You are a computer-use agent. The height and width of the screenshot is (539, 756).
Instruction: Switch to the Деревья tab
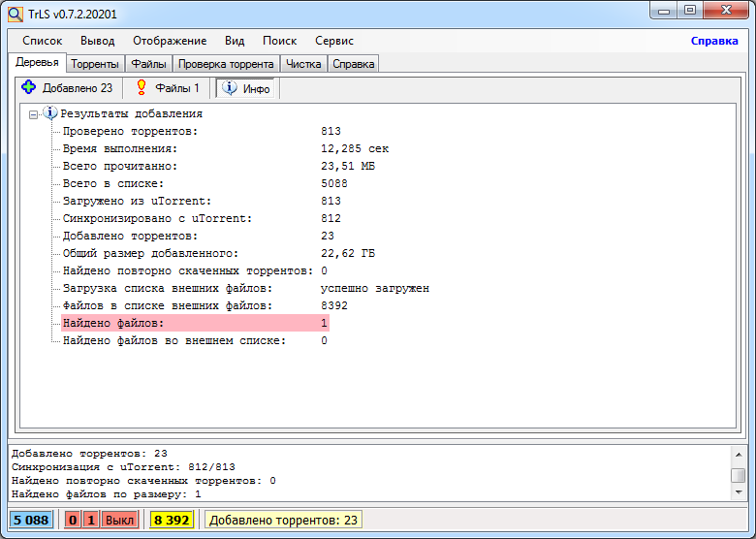point(37,62)
